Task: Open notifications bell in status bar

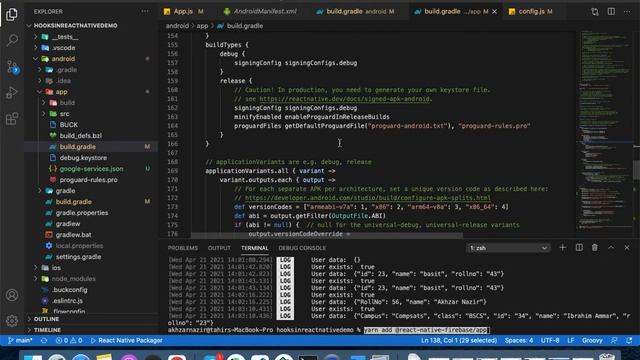Action: click(x=629, y=340)
